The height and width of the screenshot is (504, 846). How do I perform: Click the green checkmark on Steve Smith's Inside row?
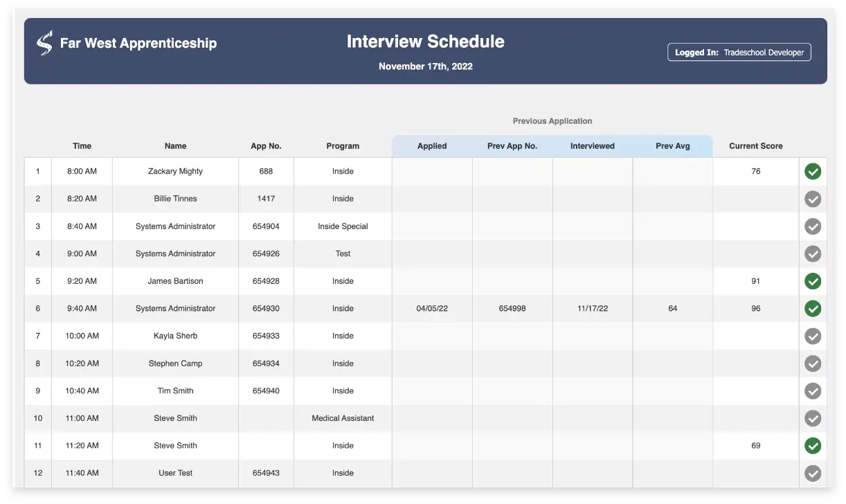(813, 446)
